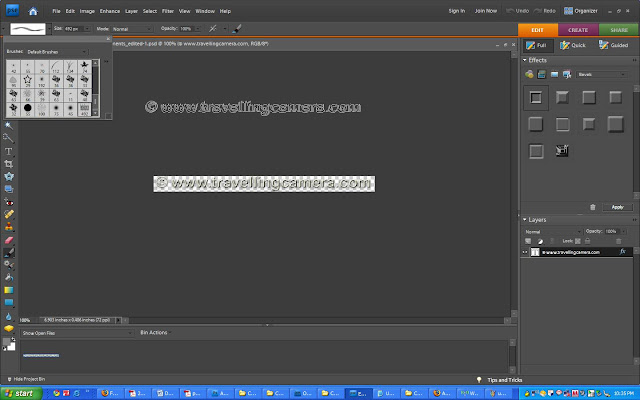Create a new layer in Layers panel
Image resolution: width=640 pixels, height=400 pixels.
[528, 241]
